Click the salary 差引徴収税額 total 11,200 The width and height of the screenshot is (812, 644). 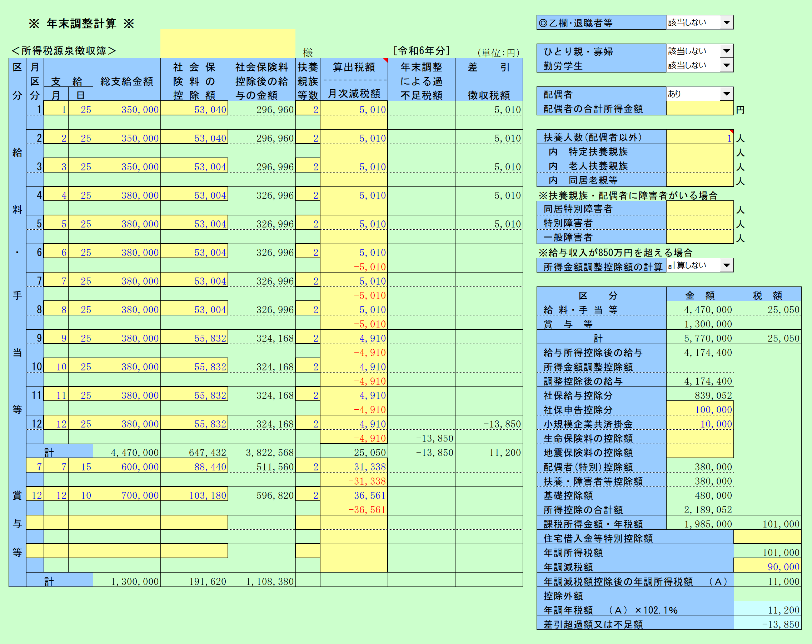[489, 451]
